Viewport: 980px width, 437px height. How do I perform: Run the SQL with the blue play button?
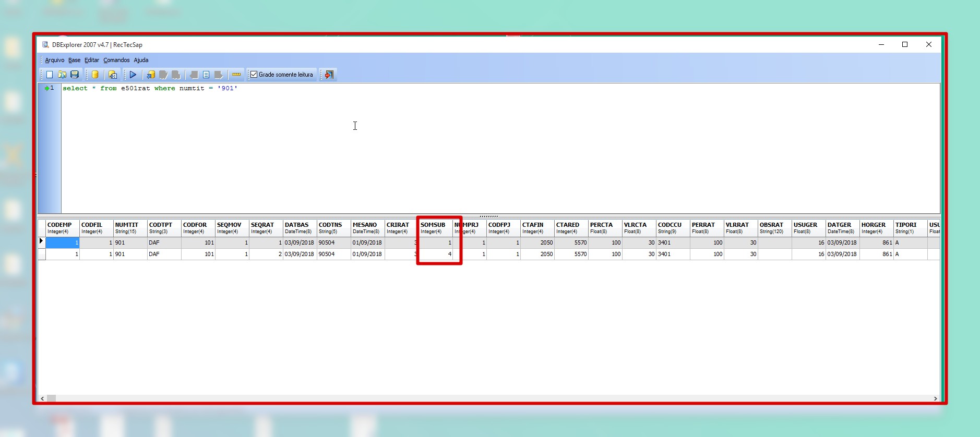[x=133, y=75]
